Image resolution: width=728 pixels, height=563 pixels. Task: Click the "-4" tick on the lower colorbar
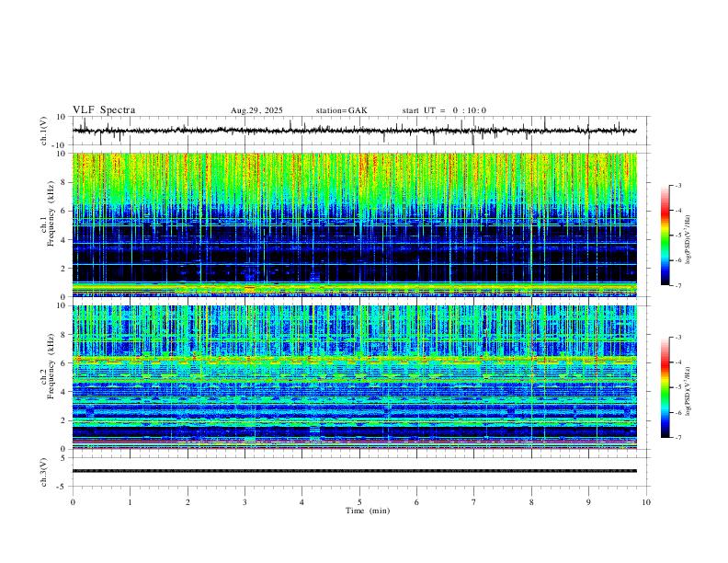(x=678, y=362)
